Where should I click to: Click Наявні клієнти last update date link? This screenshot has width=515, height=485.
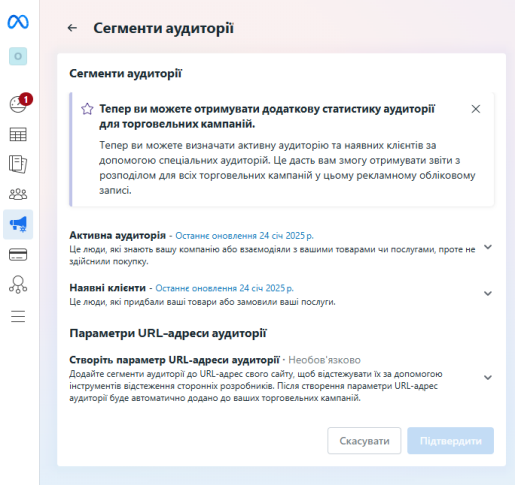pos(224,288)
